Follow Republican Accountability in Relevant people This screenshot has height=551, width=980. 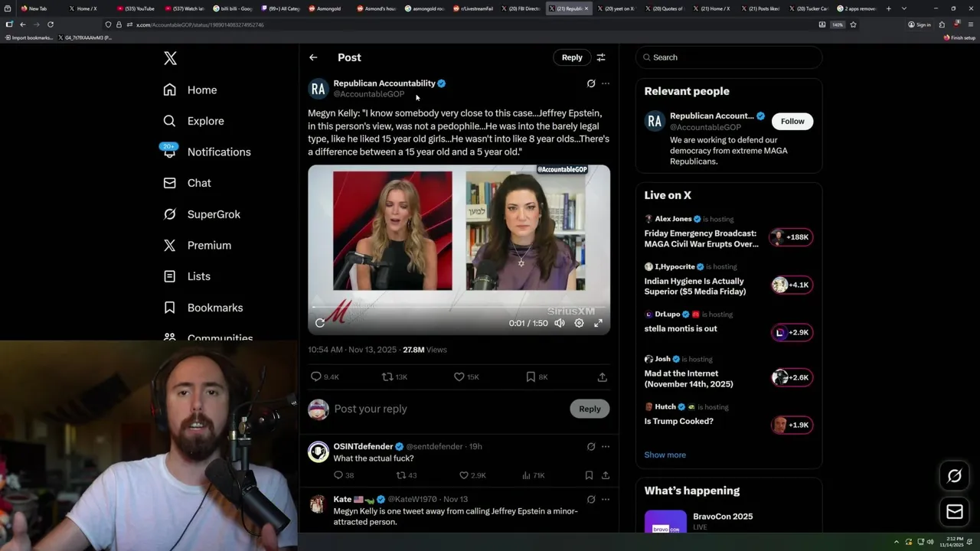(x=792, y=121)
